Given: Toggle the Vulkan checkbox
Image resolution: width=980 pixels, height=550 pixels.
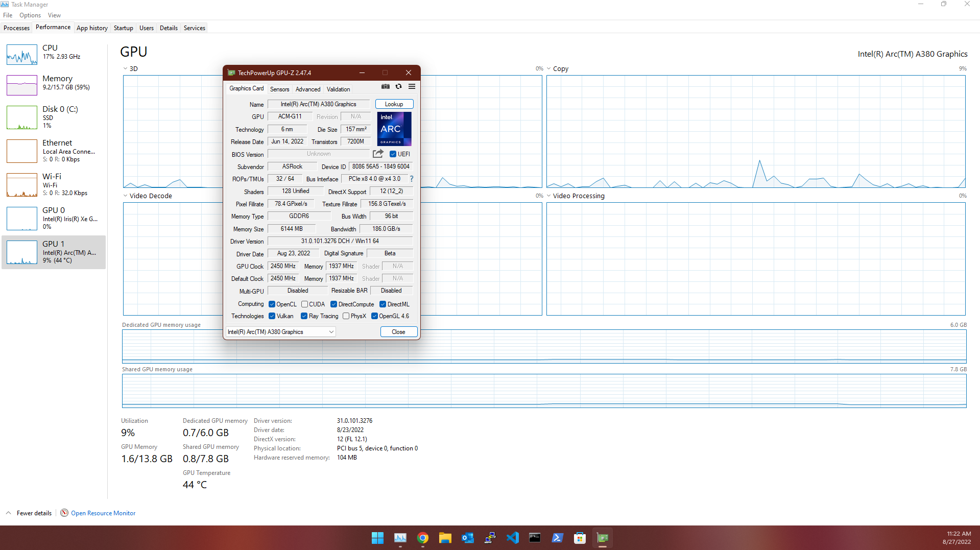Looking at the screenshot, I should click(272, 316).
